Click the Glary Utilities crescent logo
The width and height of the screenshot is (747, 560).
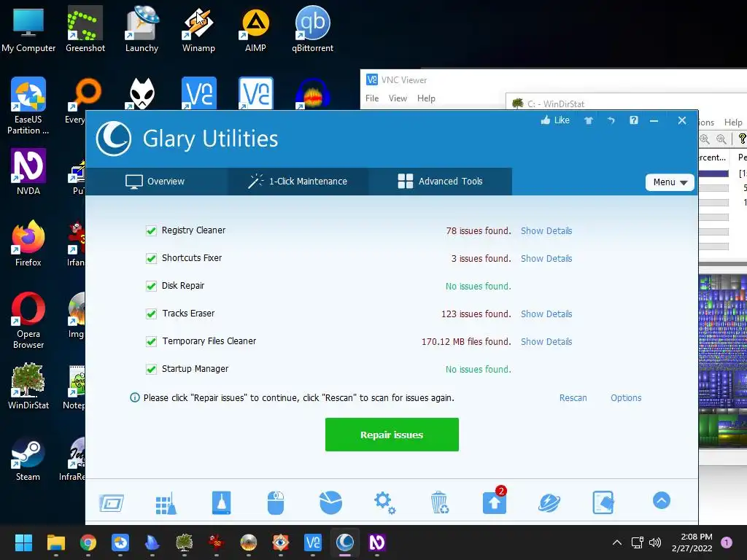tap(113, 139)
